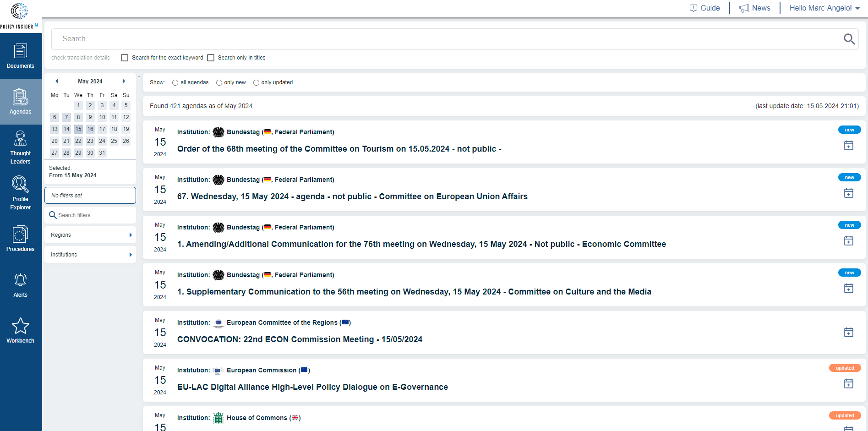Select the only new radio button

coord(219,83)
